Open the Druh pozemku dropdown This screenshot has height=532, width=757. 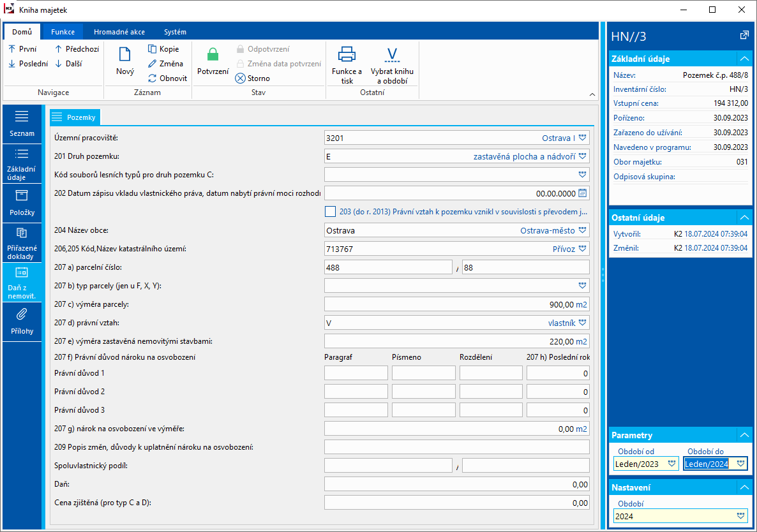(x=582, y=156)
